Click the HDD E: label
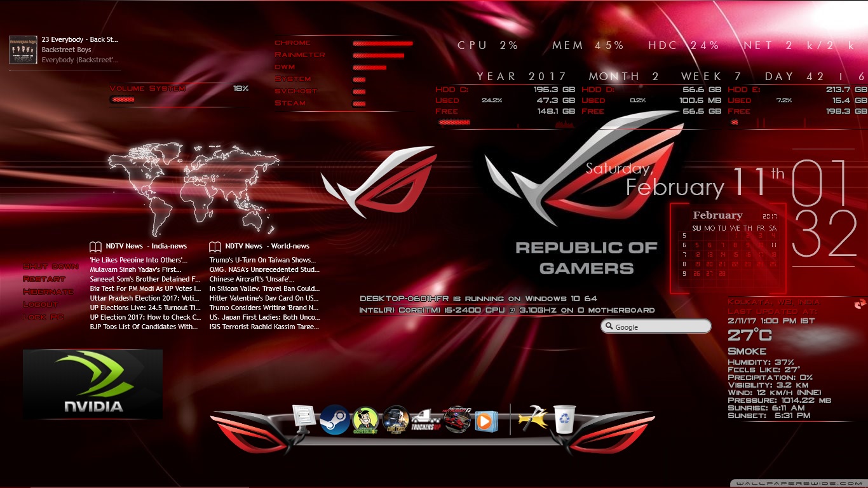 point(743,90)
